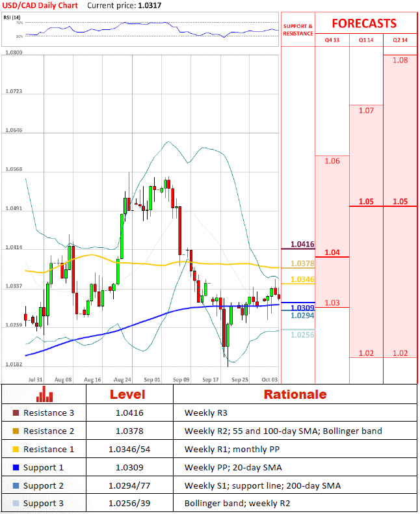Screen dimensions: 420x514
Task: Click the 1.0568 price axis label
Action: tap(14, 169)
